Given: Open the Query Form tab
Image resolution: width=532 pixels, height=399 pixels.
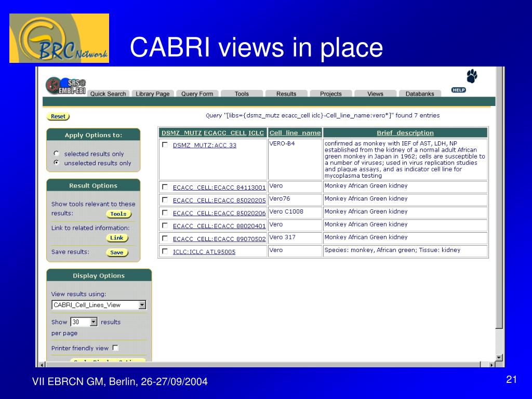Looking at the screenshot, I should 197,94.
